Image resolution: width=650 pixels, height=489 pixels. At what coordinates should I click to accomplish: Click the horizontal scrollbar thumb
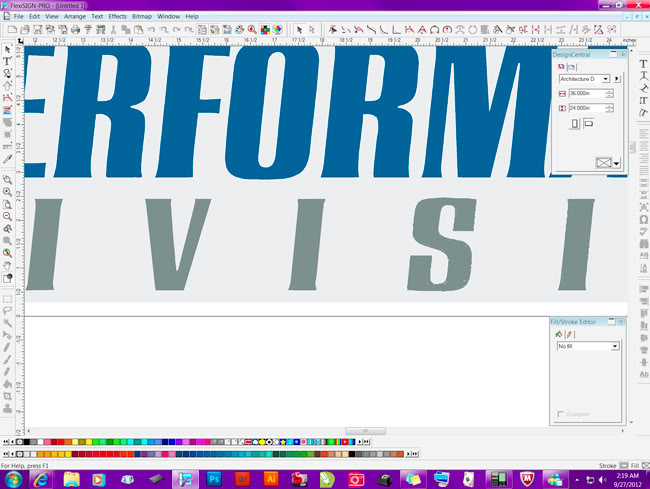point(365,431)
